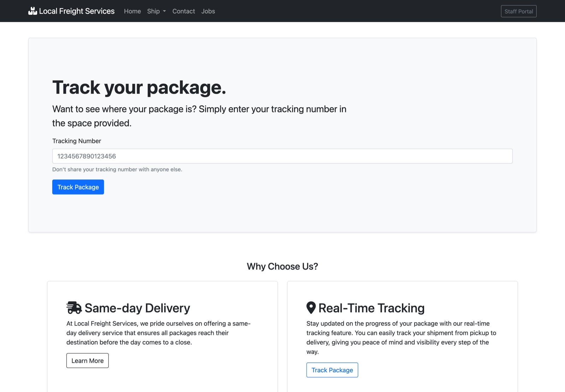Open the Local Freight Services brand link

point(71,11)
